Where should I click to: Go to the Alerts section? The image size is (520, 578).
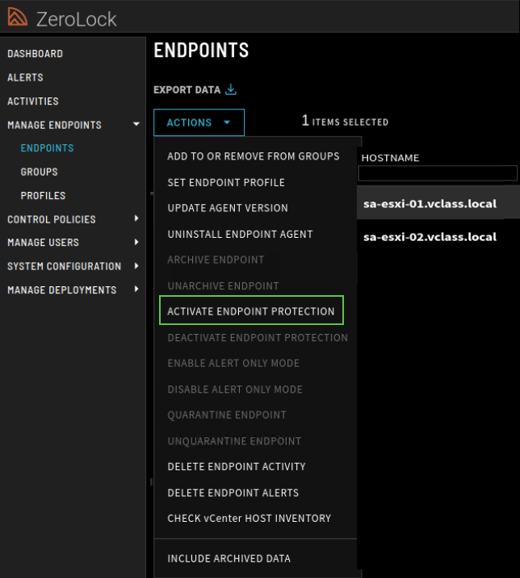[25, 77]
